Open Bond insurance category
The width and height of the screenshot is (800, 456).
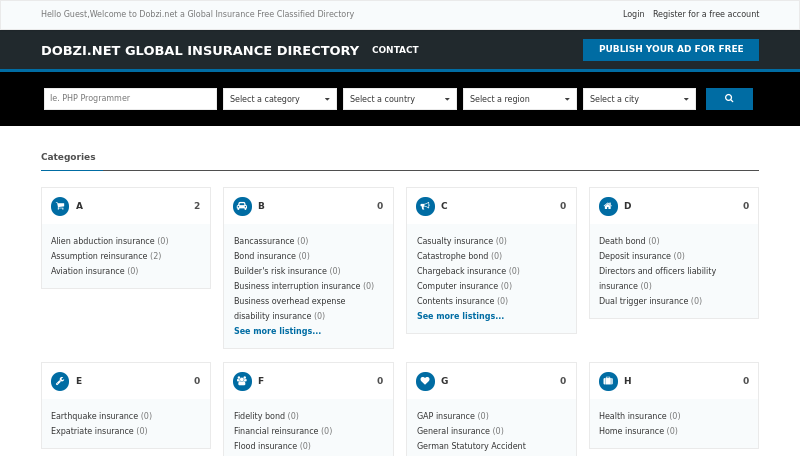[x=265, y=256]
